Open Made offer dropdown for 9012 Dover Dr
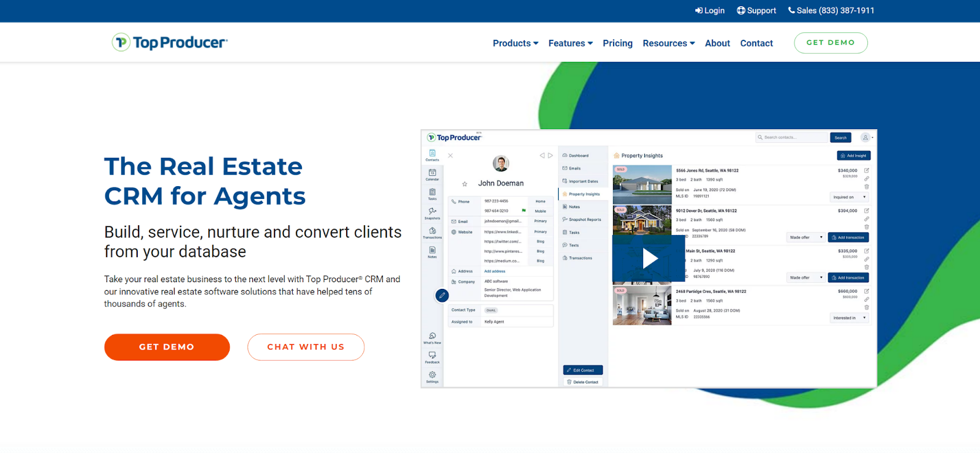This screenshot has height=453, width=980. tap(806, 238)
